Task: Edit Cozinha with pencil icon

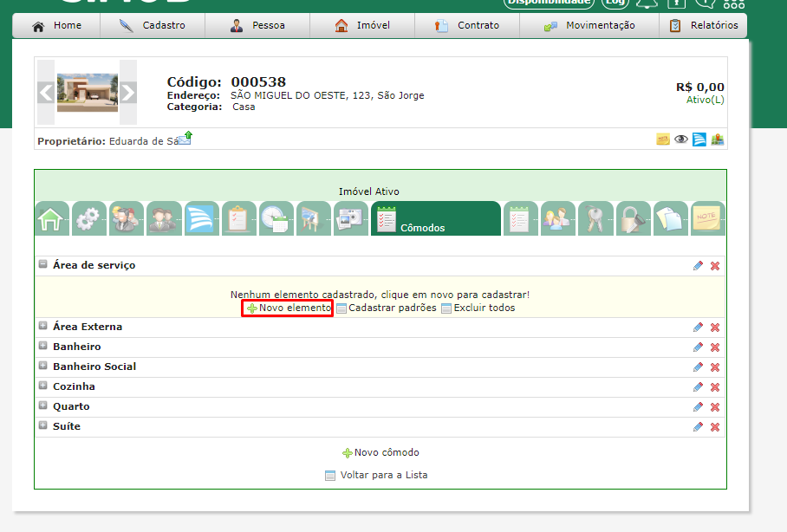Action: [x=699, y=387]
